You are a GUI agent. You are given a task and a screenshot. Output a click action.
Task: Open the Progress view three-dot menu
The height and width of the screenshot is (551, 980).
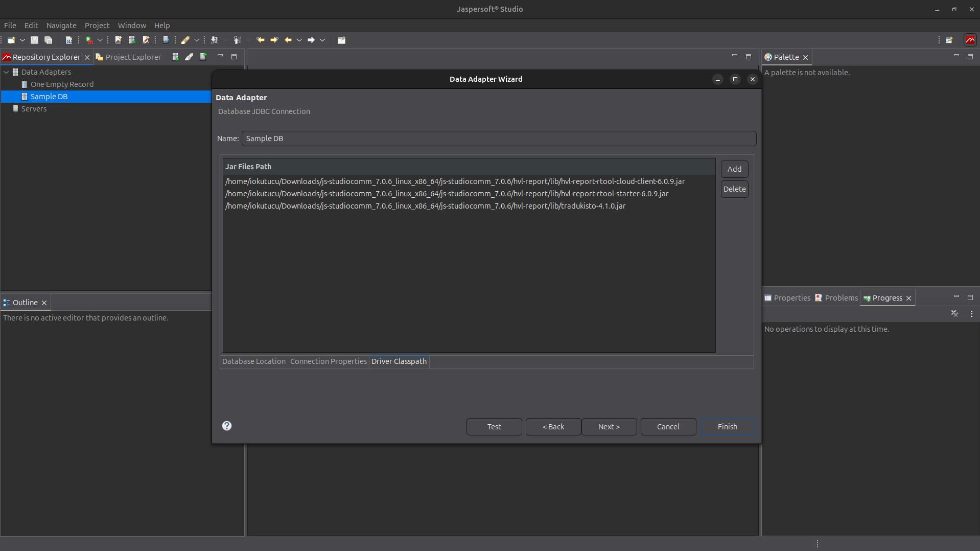(x=972, y=314)
